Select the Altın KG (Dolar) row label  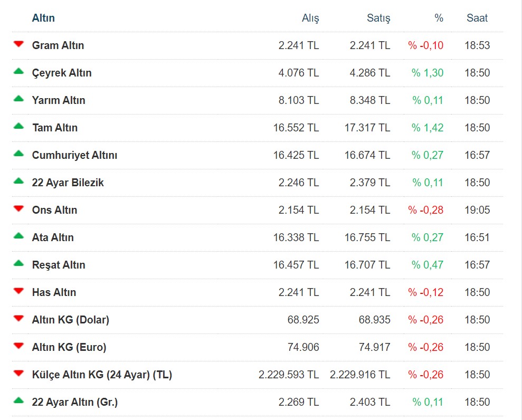[70, 320]
